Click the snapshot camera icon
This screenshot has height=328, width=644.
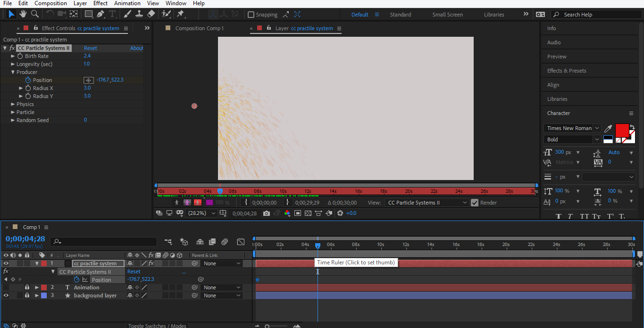click(x=267, y=213)
